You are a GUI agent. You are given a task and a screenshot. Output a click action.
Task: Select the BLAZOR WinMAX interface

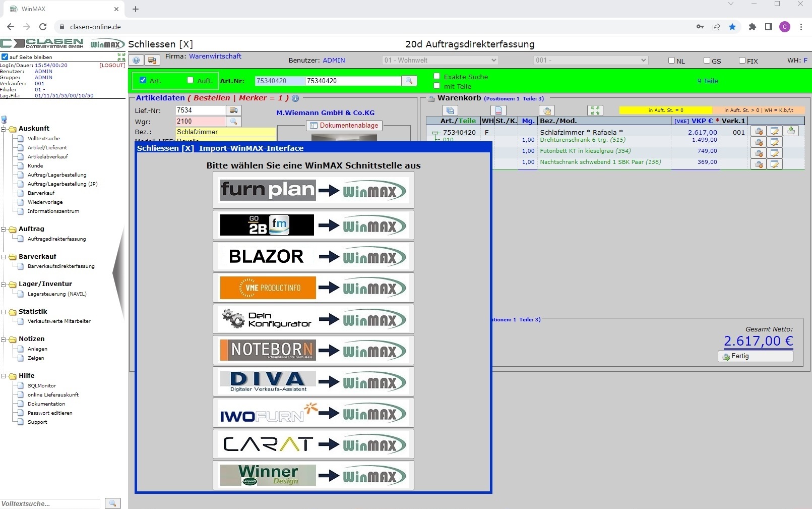314,256
